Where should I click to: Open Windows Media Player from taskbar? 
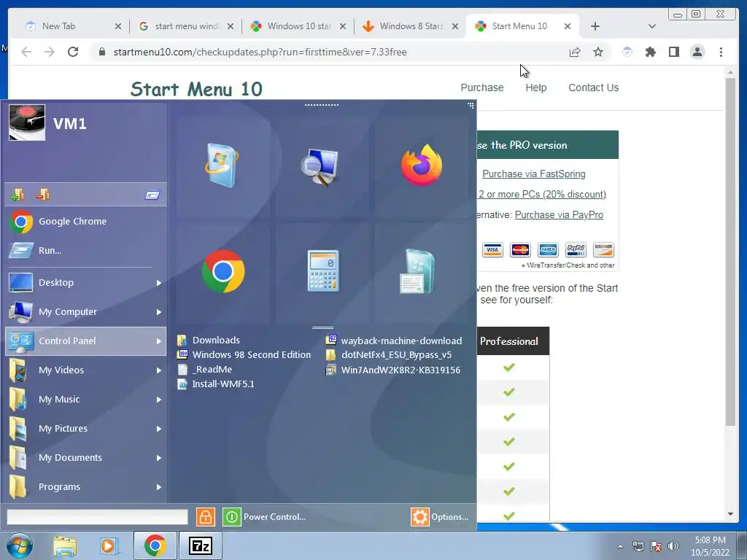[109, 546]
